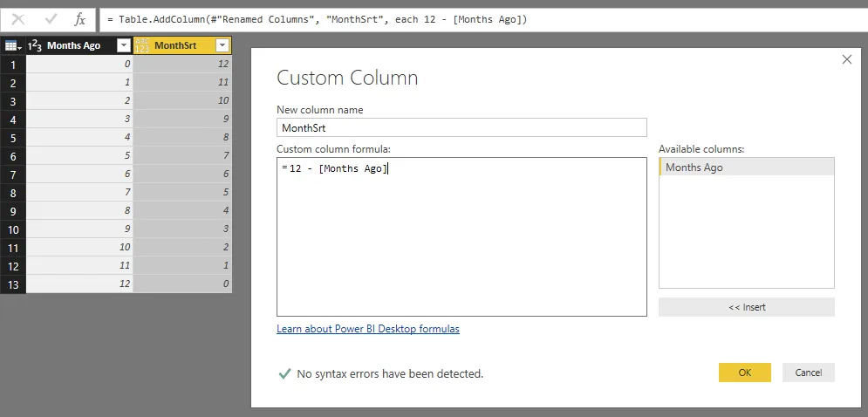
Task: Open the Months Ago column filter dropdown
Action: click(x=123, y=45)
